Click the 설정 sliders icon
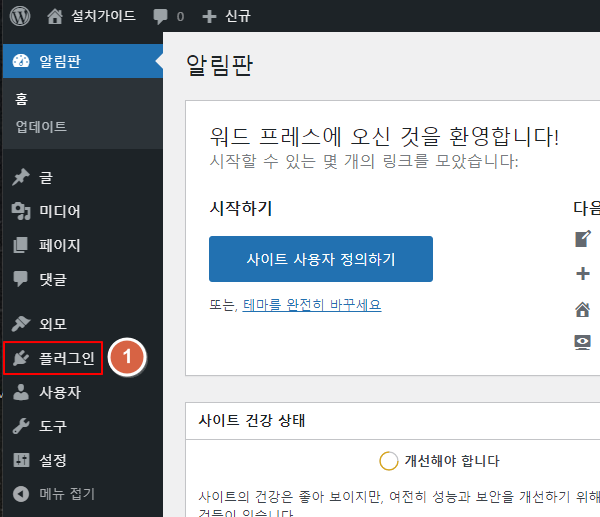600x517 pixels. tap(21, 460)
